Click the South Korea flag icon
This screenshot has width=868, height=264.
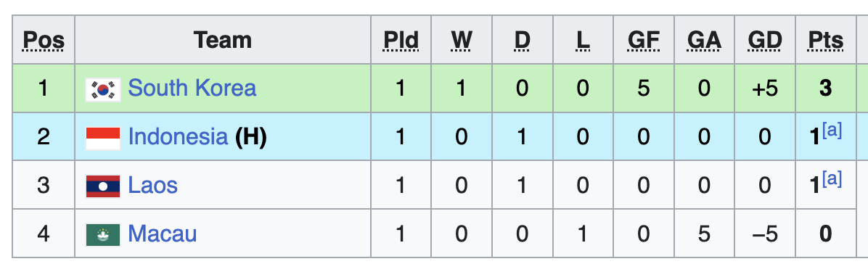[103, 89]
